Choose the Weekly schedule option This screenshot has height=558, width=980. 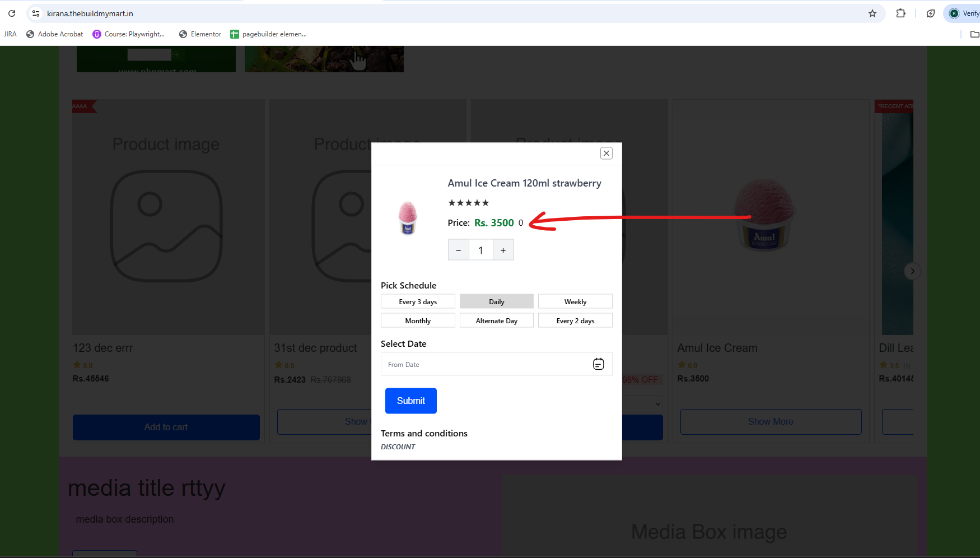pos(575,301)
